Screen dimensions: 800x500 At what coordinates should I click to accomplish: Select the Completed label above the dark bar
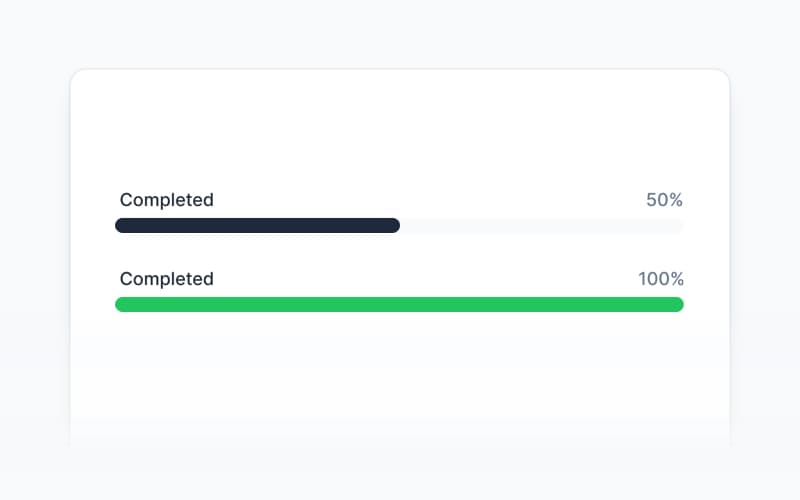pos(167,200)
